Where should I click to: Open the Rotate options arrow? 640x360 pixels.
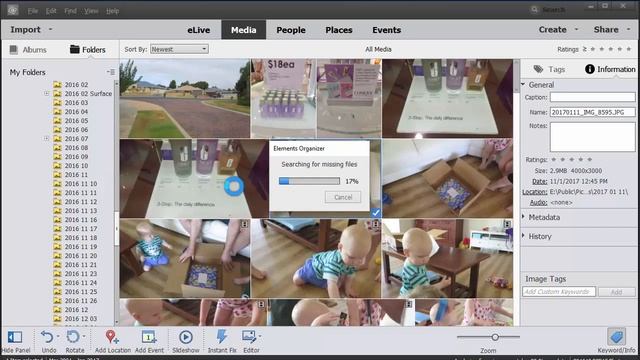(x=84, y=336)
